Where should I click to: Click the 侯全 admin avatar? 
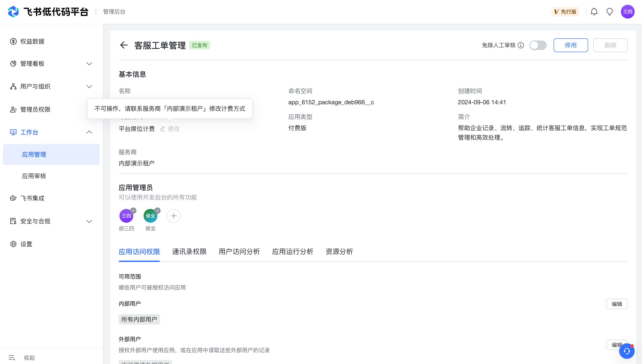(150, 216)
